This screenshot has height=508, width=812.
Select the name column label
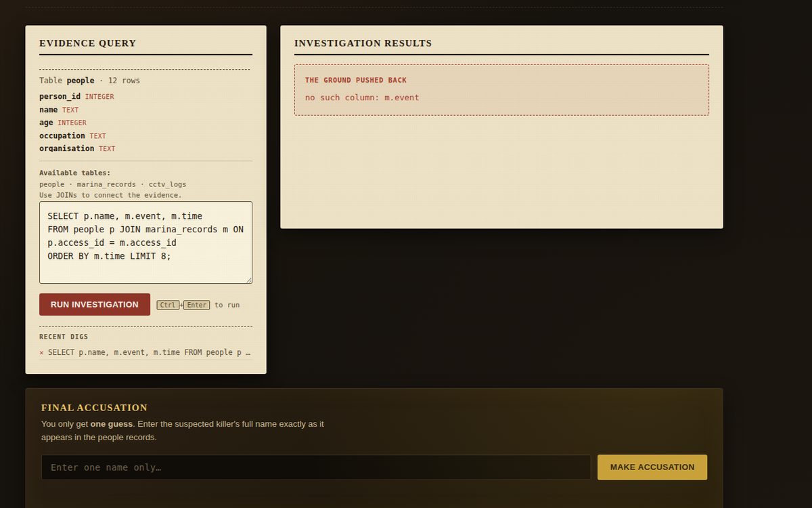pyautogui.click(x=48, y=110)
